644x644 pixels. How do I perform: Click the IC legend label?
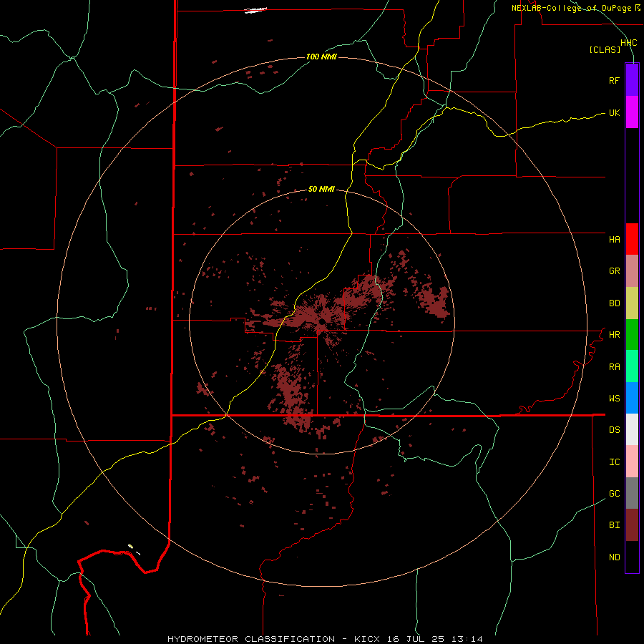[x=614, y=462]
